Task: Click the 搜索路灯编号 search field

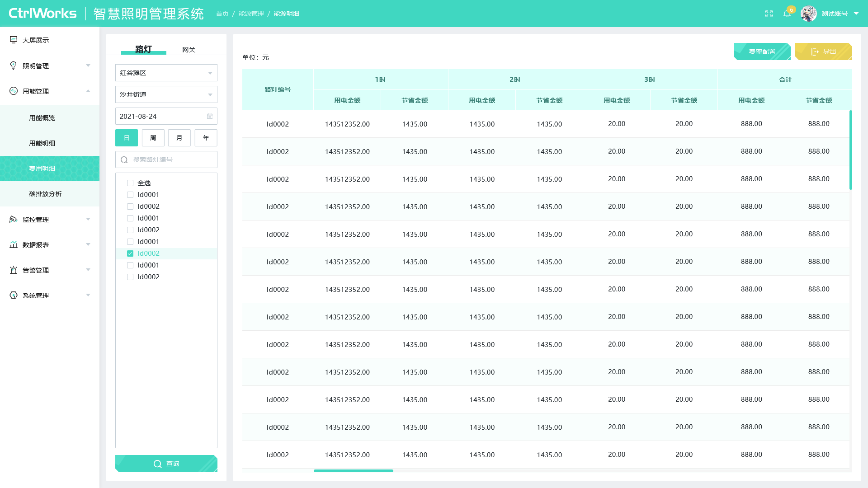Action: pyautogui.click(x=166, y=160)
